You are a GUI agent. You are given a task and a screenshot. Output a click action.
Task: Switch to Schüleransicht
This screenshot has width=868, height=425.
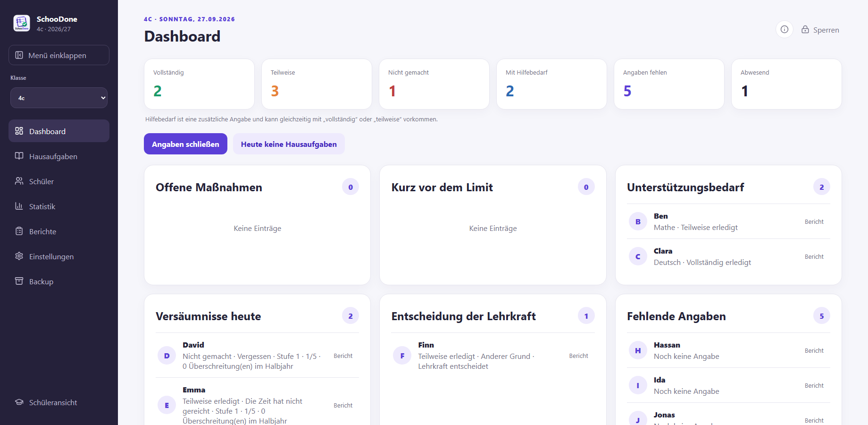click(59, 402)
